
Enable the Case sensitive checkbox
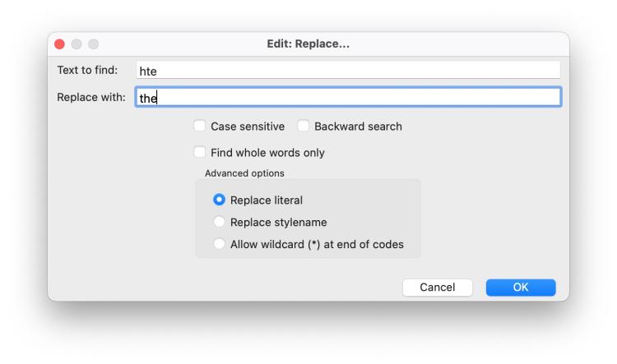click(200, 127)
